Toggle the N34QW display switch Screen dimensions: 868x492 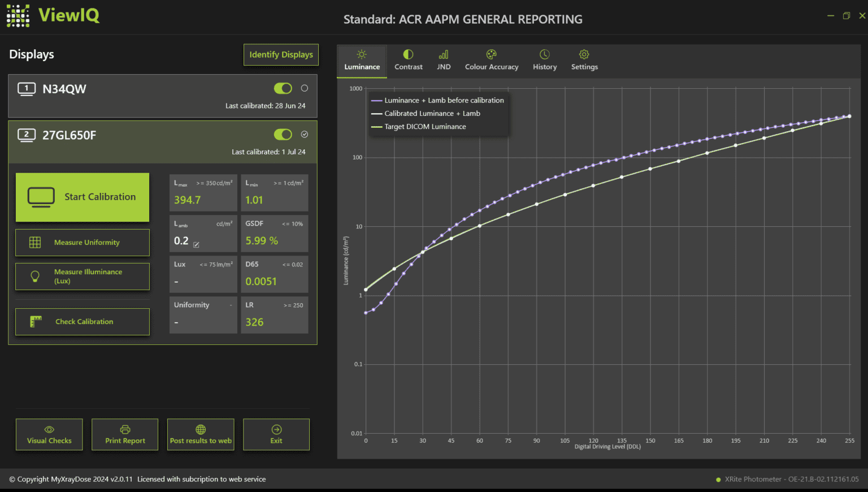coord(283,88)
